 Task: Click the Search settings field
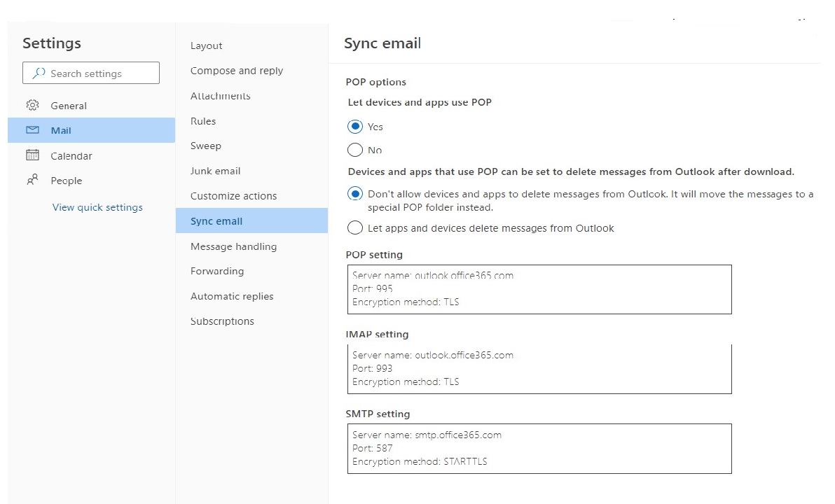click(91, 73)
